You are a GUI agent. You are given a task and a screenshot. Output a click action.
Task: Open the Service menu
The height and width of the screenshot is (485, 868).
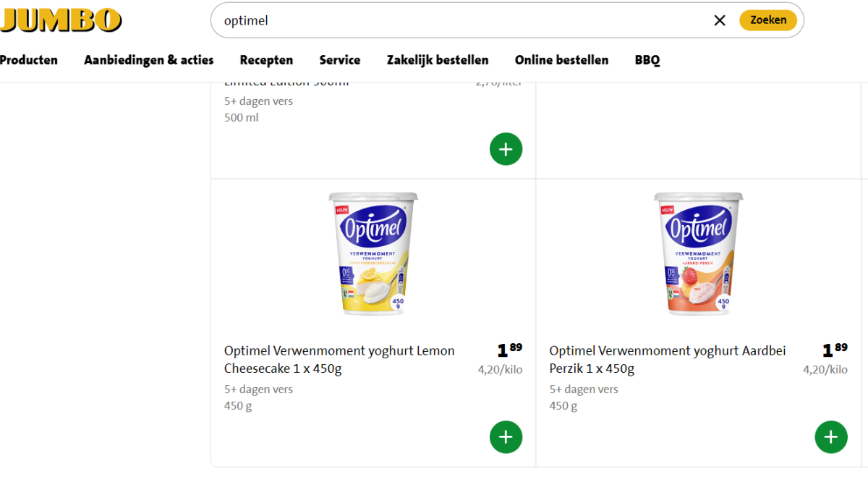(x=340, y=60)
